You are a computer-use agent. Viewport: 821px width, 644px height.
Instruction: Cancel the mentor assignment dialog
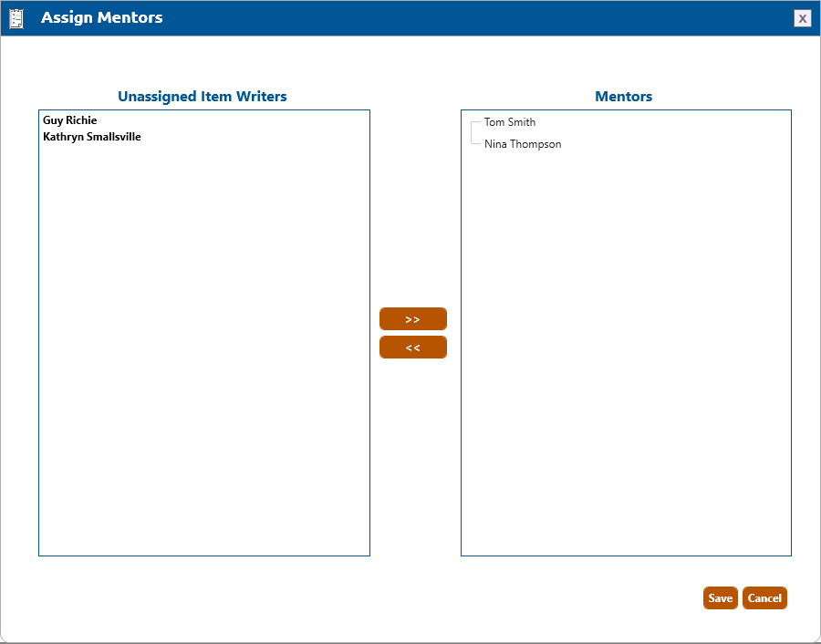[764, 598]
